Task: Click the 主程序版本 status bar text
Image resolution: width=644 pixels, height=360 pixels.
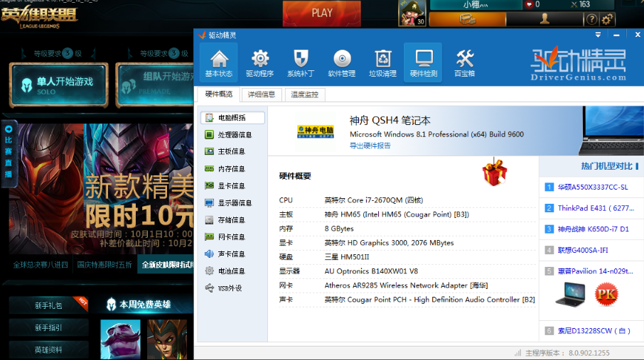Action: tap(568, 353)
